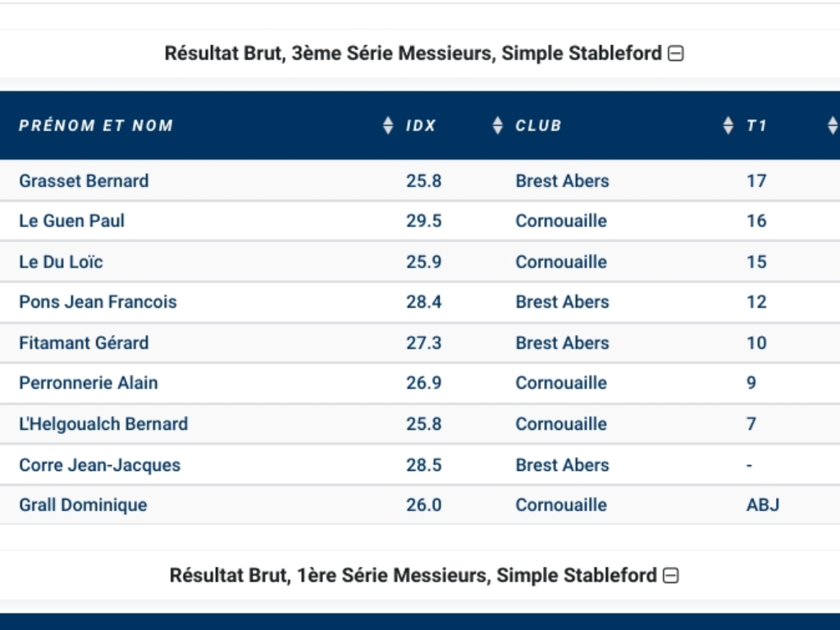Sort by Prénom et Nom sort arrows

click(388, 126)
